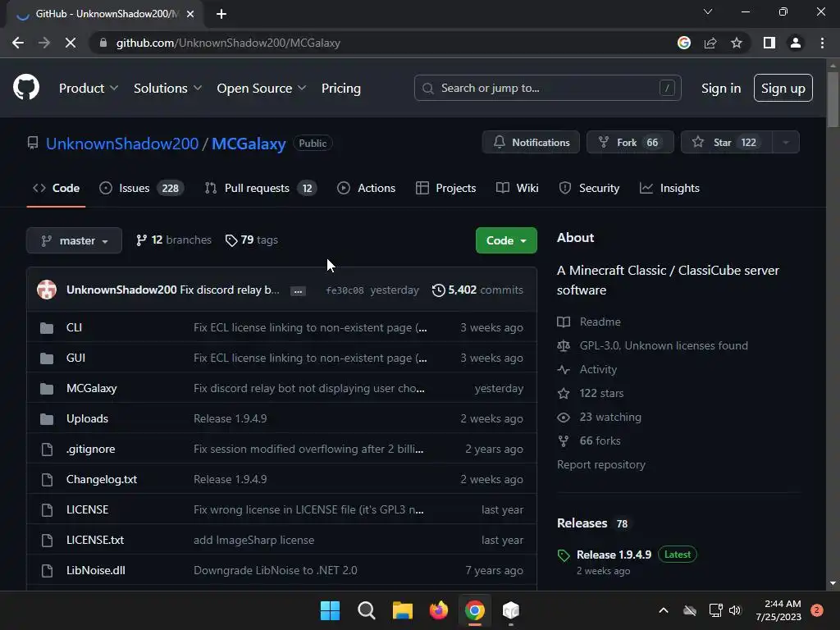The image size is (840, 630).
Task: Open Windows Start menu
Action: [x=330, y=610]
